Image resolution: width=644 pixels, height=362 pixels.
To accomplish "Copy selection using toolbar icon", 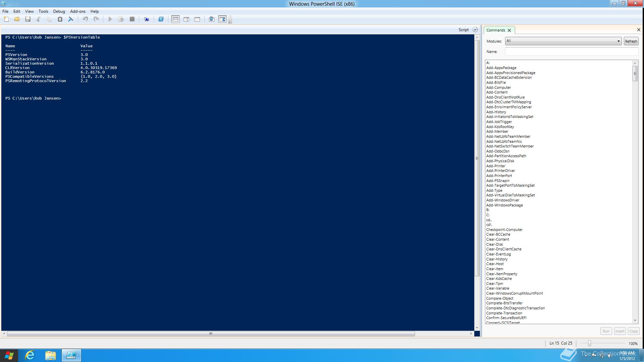I will (x=49, y=19).
